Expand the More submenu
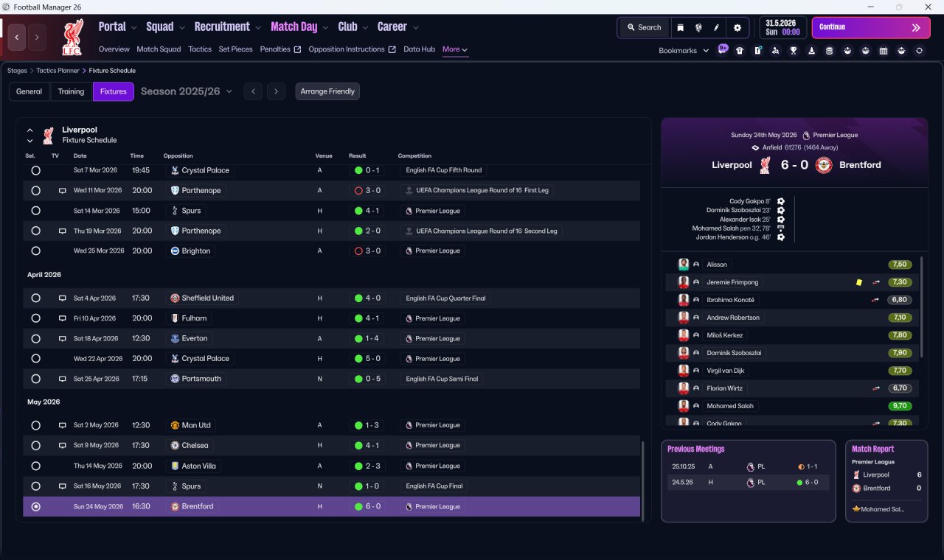The width and height of the screenshot is (944, 560). pos(455,49)
